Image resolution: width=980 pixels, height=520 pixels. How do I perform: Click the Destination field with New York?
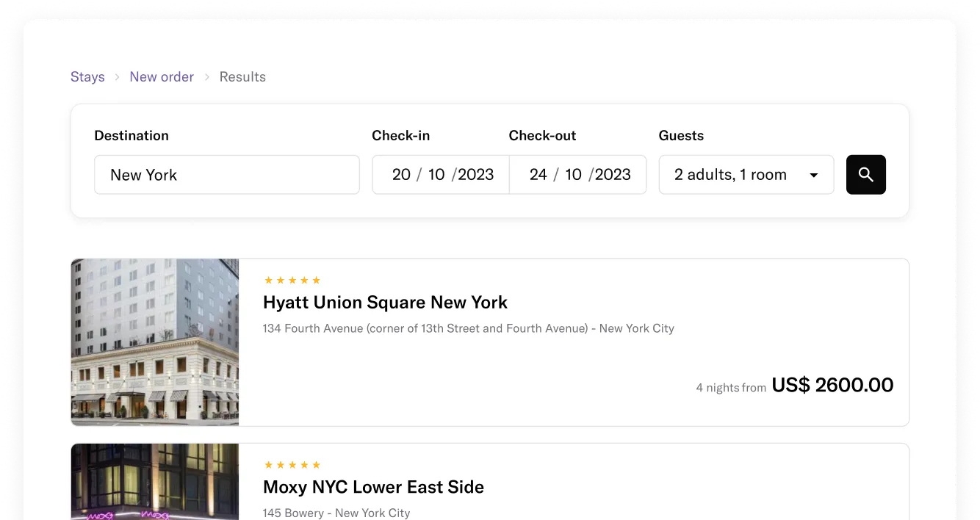tap(226, 175)
